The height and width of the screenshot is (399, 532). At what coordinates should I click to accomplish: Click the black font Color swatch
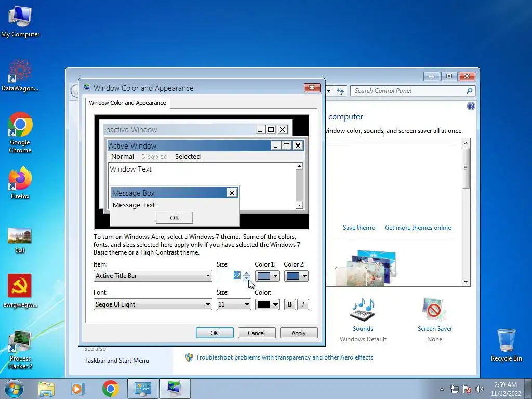pyautogui.click(x=264, y=304)
